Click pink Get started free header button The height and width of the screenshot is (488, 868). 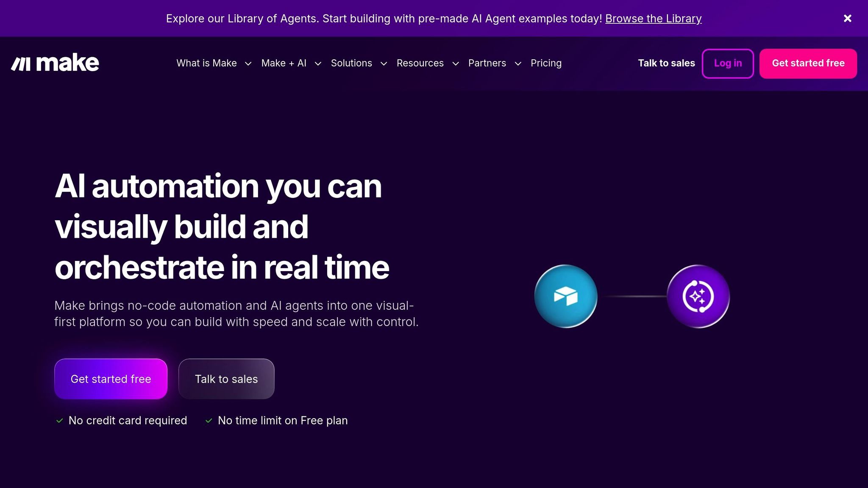tap(808, 63)
